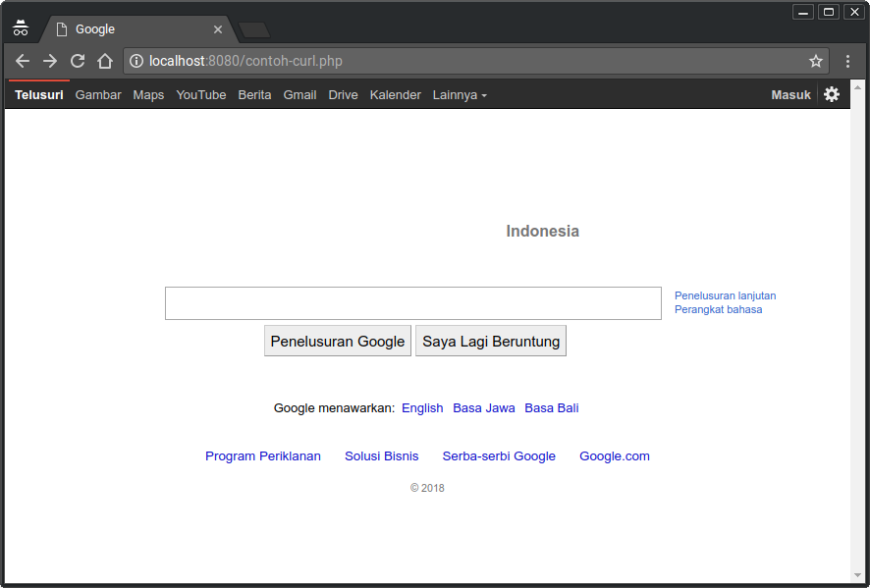The image size is (870, 588).
Task: Open the Maps navigation link
Action: 148,94
